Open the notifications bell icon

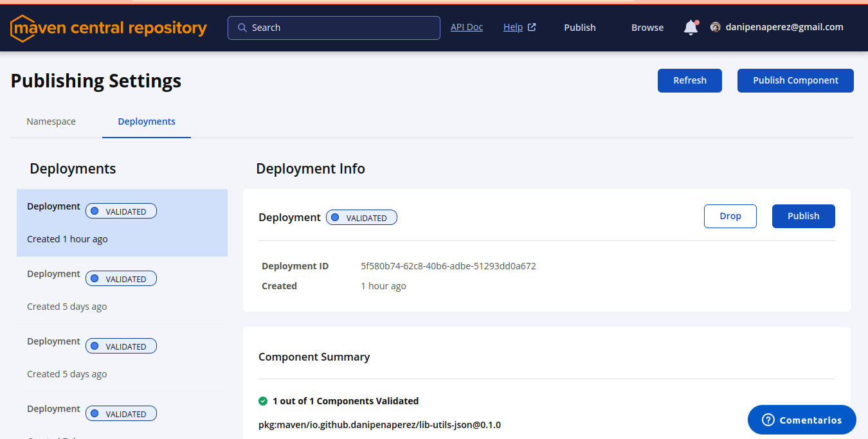691,28
